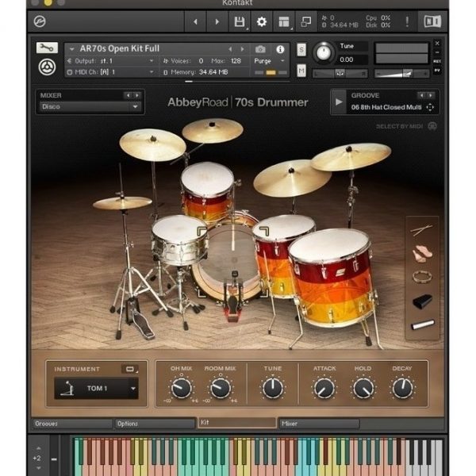Screen dimensions: 476x476
Task: Click the ROOM MIX knob
Action: coord(221,388)
